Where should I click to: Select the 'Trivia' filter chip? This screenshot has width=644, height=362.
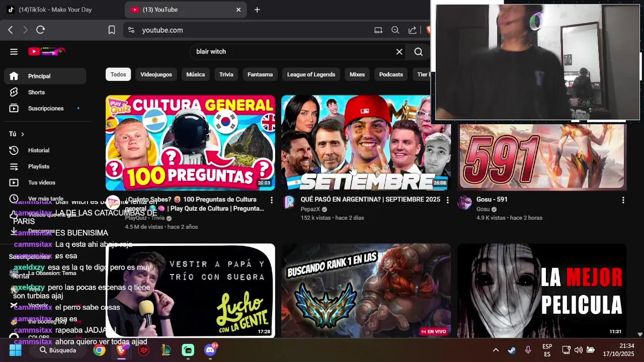point(226,74)
